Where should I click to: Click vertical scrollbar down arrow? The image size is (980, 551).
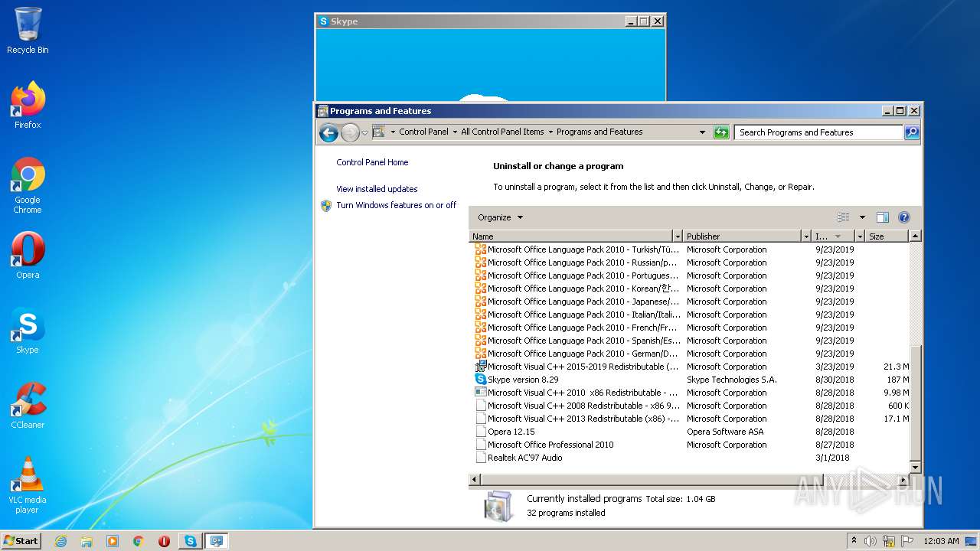click(x=915, y=467)
